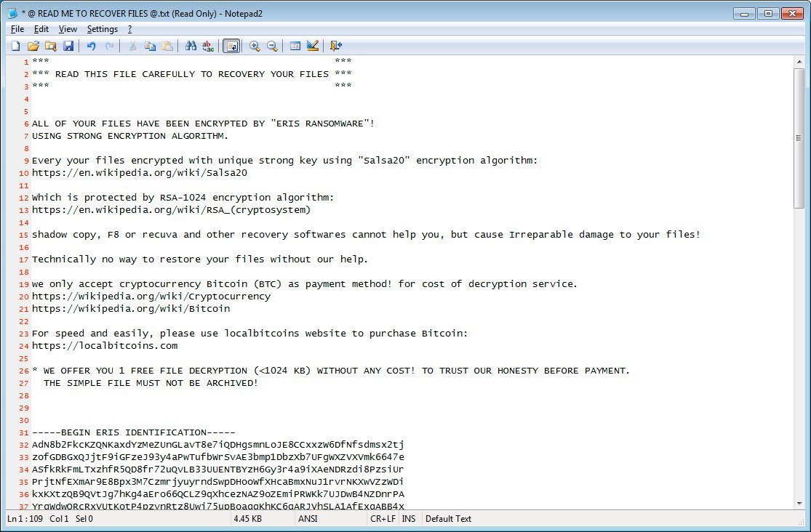Open Replace with the abc icon

tap(208, 46)
